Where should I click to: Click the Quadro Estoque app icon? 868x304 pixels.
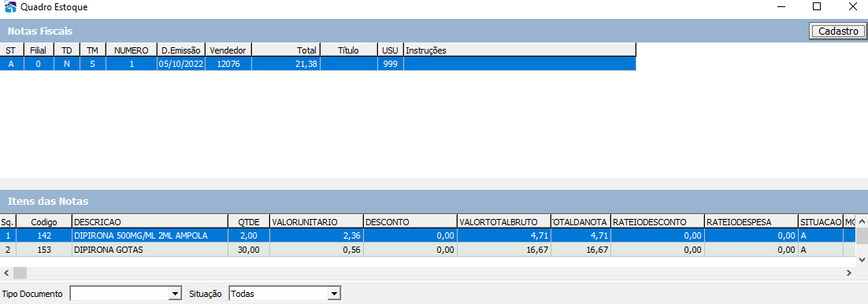click(10, 7)
